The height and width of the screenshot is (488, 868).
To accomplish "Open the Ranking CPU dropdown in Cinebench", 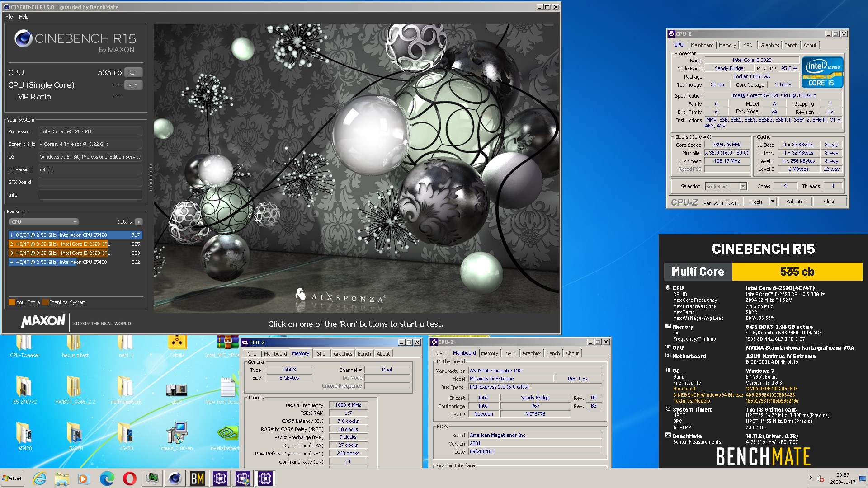I will pyautogui.click(x=44, y=222).
